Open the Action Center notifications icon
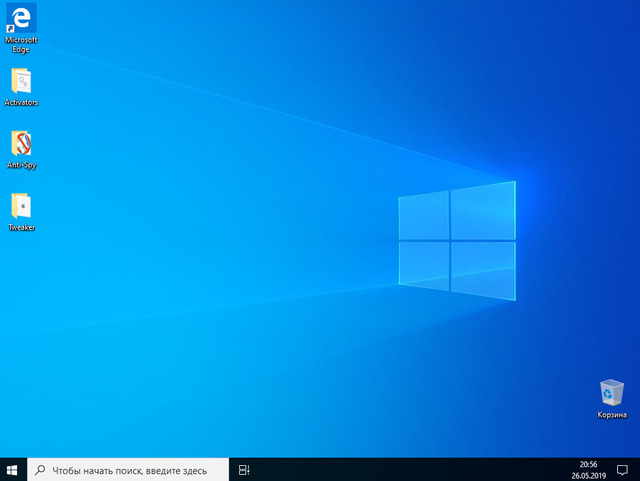This screenshot has width=640, height=481. (621, 469)
